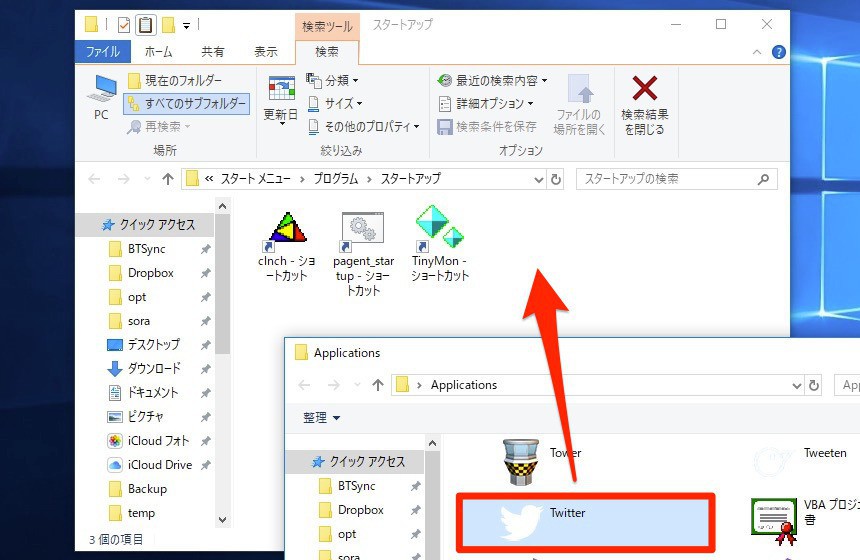Click プログラム breadcrumb segment
Screen dimensions: 860x560
[336, 179]
